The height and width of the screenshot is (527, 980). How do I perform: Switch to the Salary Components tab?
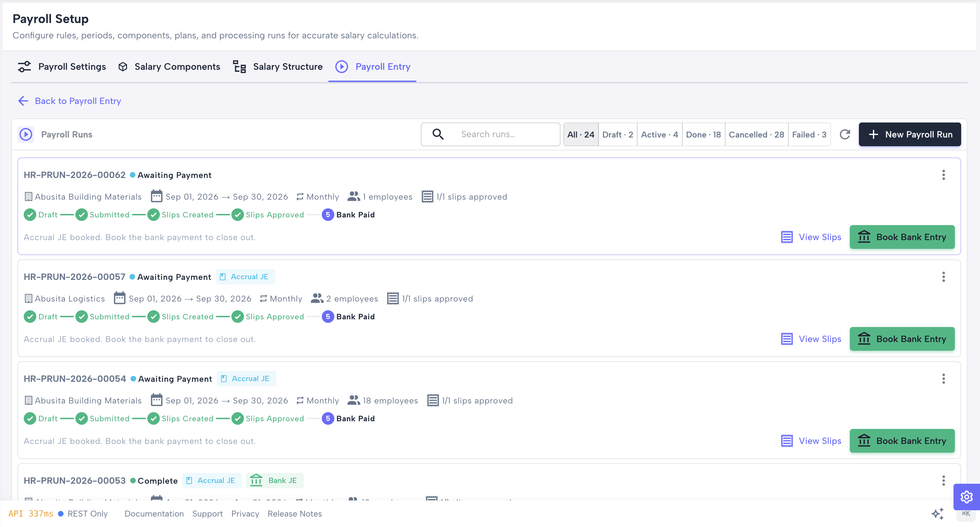coord(169,67)
